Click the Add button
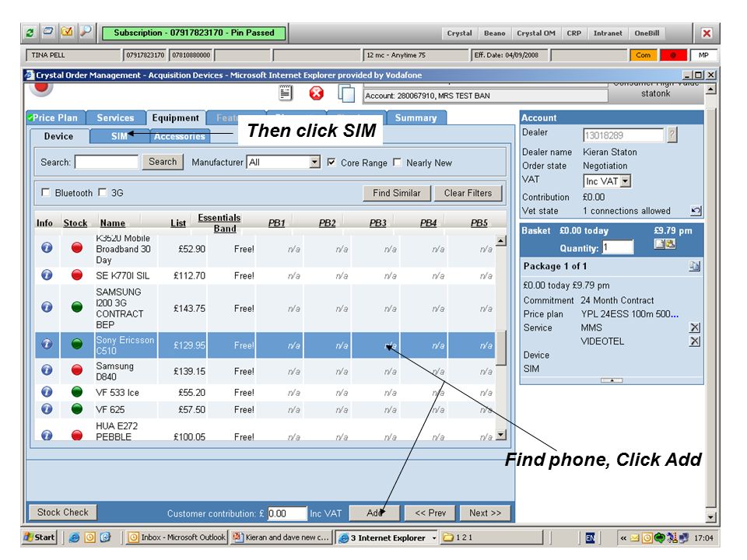Viewport: 747px width, 560px height. tap(374, 513)
